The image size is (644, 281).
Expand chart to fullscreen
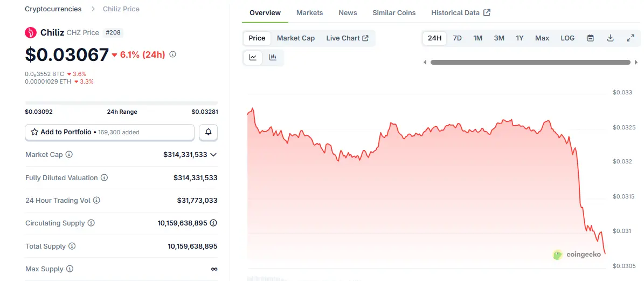[631, 38]
